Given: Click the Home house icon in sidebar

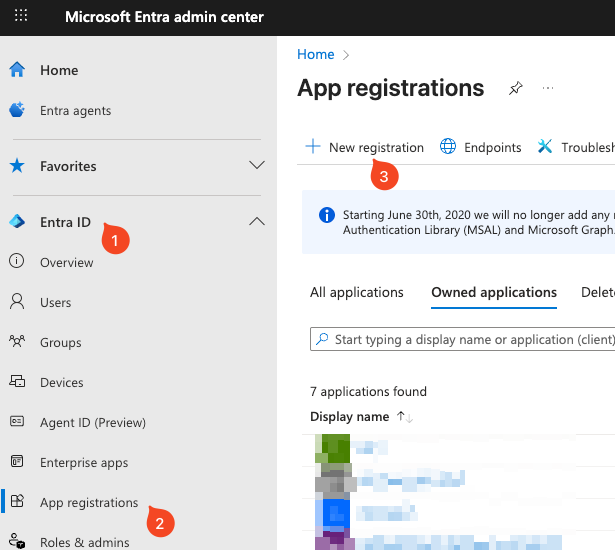Looking at the screenshot, I should 17,70.
